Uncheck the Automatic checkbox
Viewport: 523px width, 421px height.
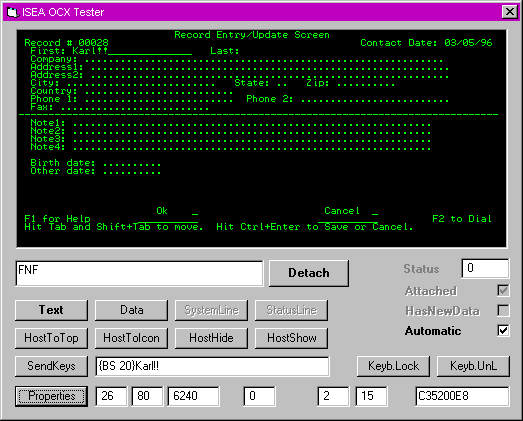(503, 331)
